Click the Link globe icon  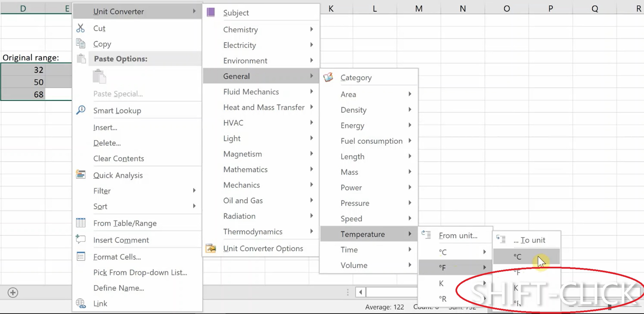click(80, 303)
